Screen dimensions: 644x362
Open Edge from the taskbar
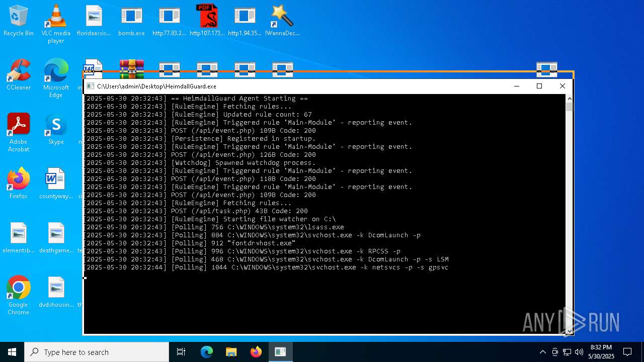207,352
